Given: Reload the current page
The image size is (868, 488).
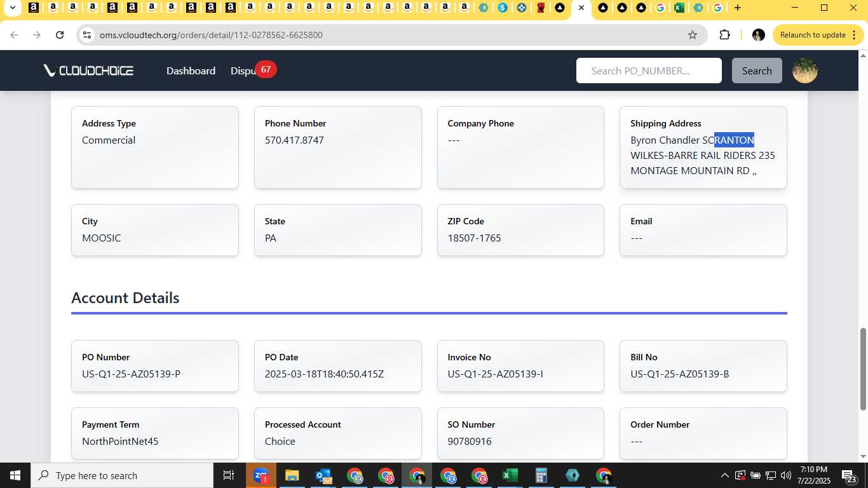Looking at the screenshot, I should pos(60,35).
